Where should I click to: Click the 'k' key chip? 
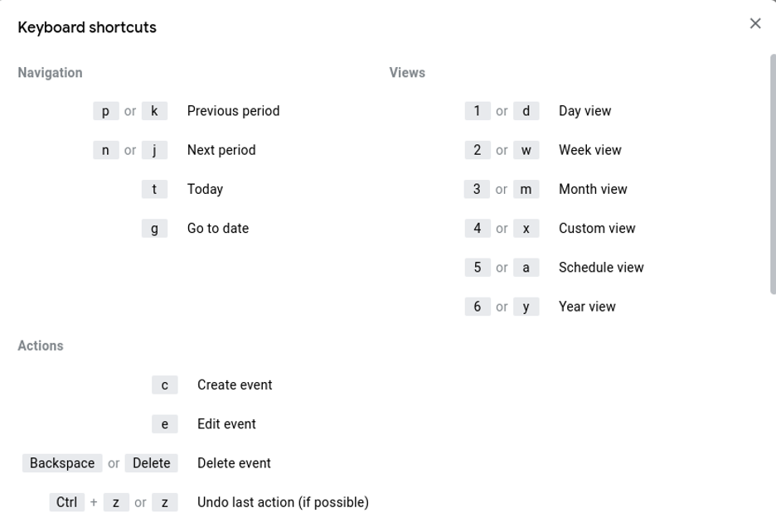tap(154, 111)
